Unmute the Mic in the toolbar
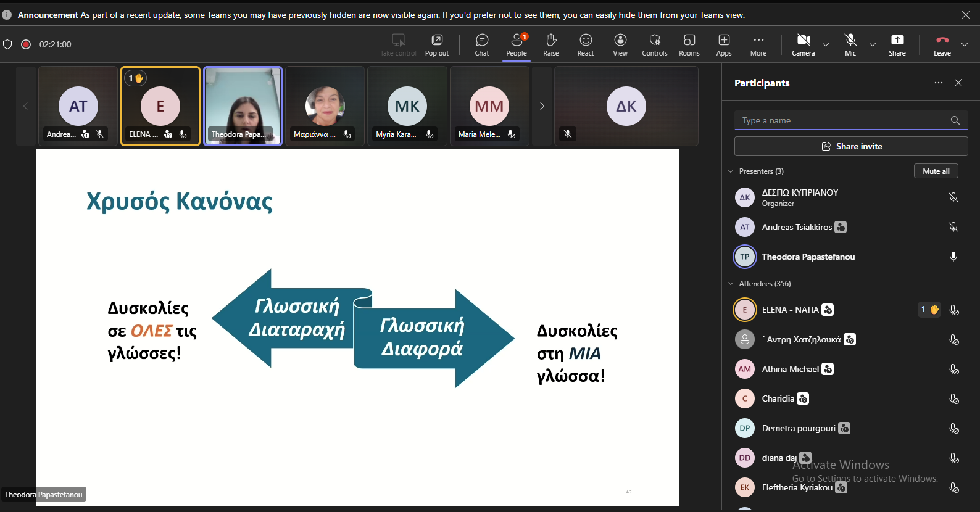Viewport: 980px width, 512px height. pyautogui.click(x=850, y=44)
